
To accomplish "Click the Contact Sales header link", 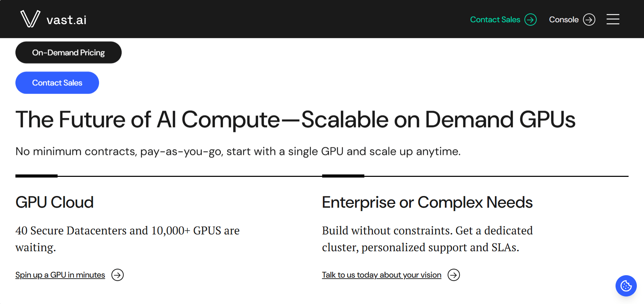I will [x=495, y=20].
